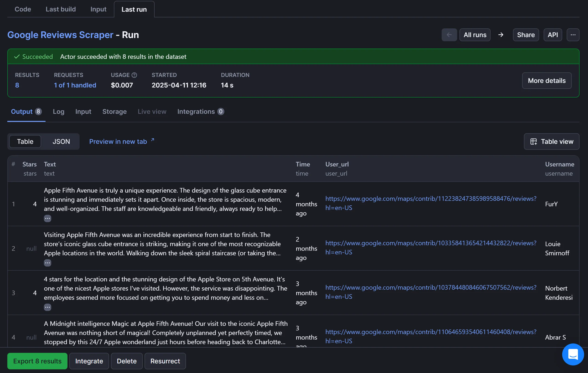Viewport: 588px width, 373px height.
Task: Open Google Reviews Scraper actor link
Action: tap(60, 35)
